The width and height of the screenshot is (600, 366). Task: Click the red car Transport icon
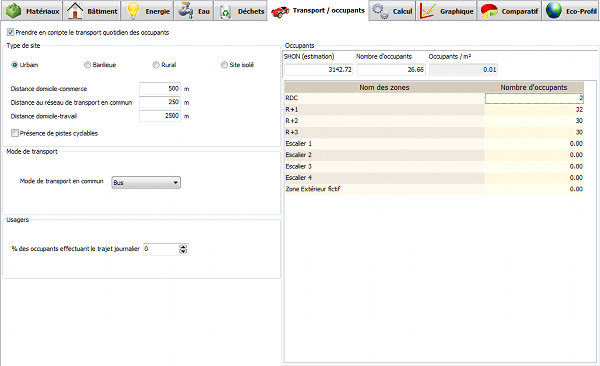click(x=280, y=12)
